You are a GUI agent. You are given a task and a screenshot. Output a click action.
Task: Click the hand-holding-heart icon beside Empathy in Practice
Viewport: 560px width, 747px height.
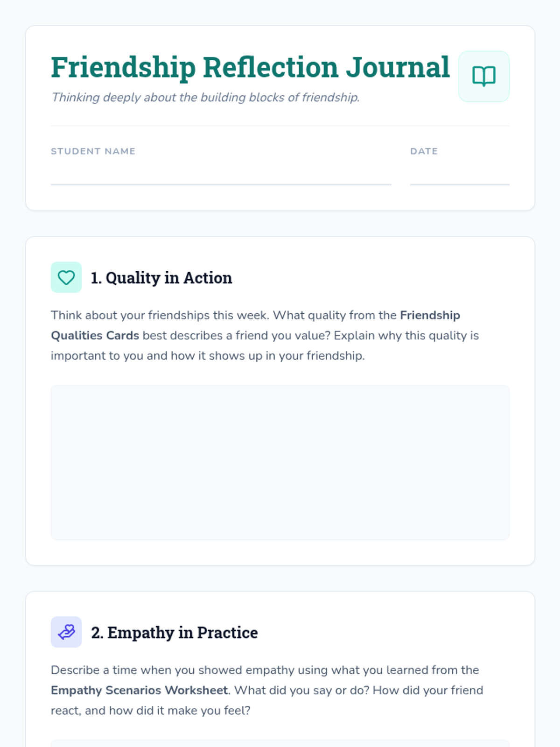click(66, 632)
